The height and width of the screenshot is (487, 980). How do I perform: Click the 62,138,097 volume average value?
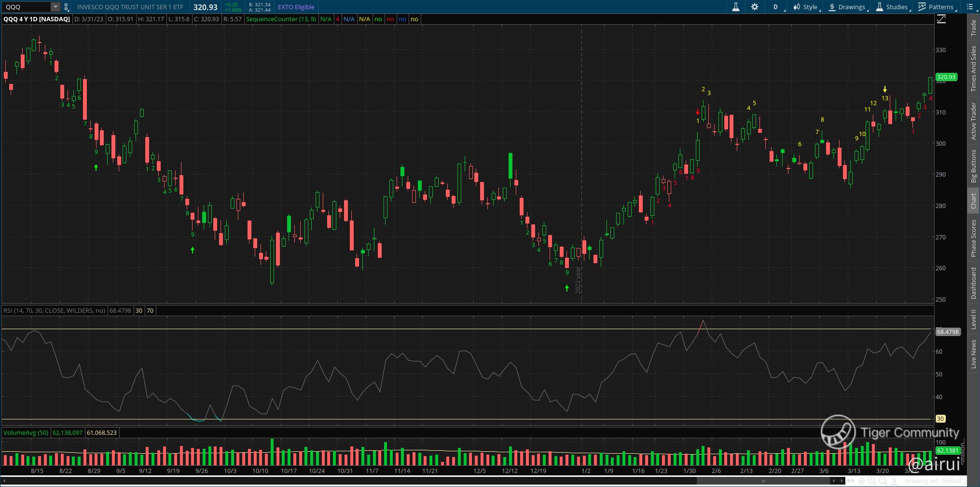tap(68, 432)
